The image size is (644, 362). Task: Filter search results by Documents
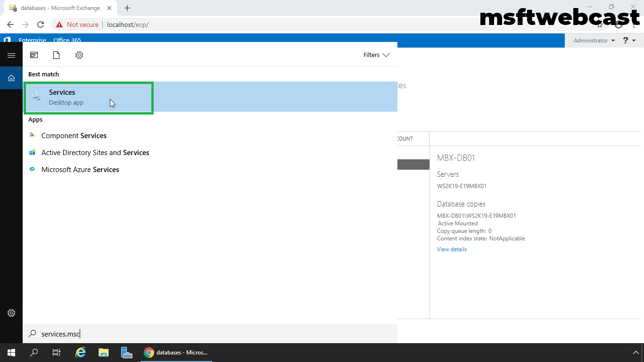pyautogui.click(x=56, y=55)
